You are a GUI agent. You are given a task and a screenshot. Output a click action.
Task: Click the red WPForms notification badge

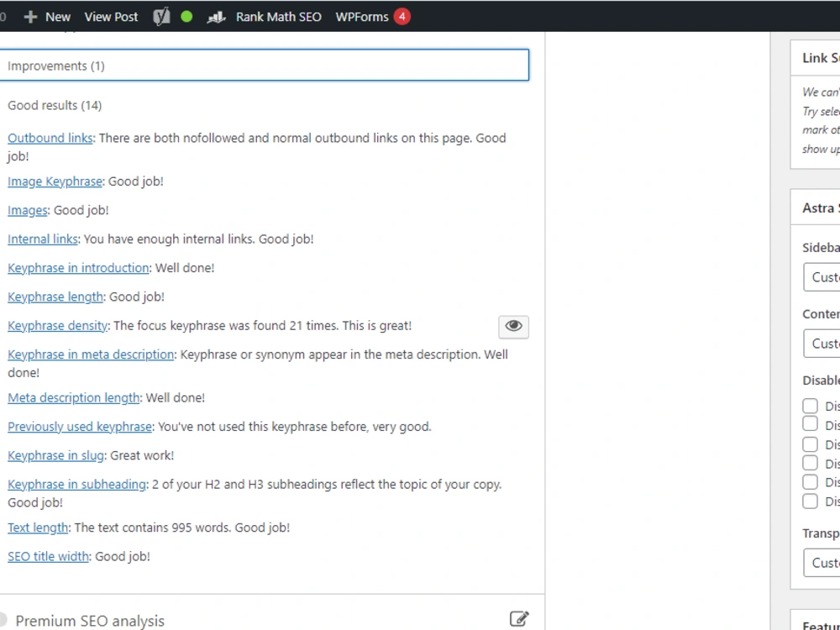402,17
